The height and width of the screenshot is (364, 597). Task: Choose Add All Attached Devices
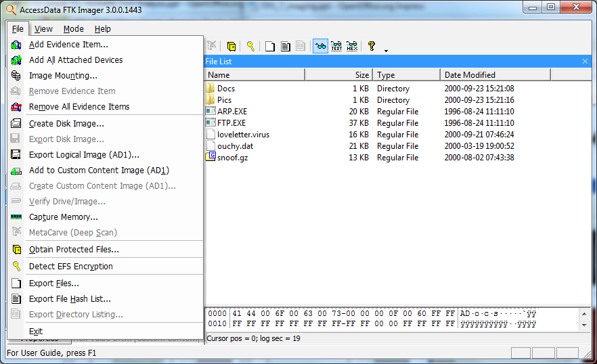76,60
